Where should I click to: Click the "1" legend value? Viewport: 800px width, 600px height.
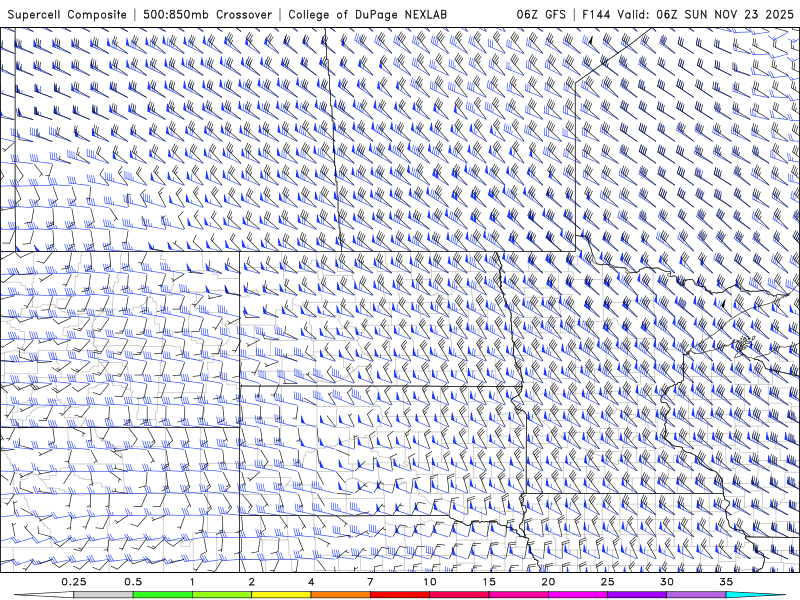pos(192,582)
